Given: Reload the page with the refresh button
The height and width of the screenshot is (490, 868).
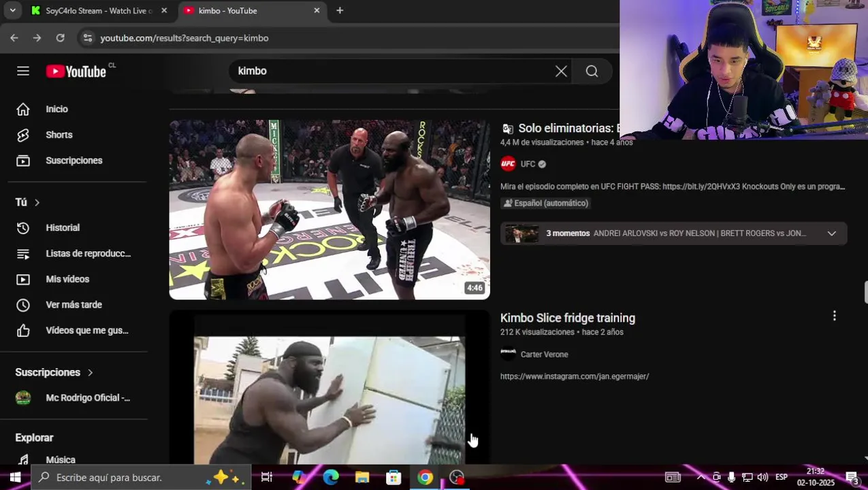Looking at the screenshot, I should (x=60, y=38).
